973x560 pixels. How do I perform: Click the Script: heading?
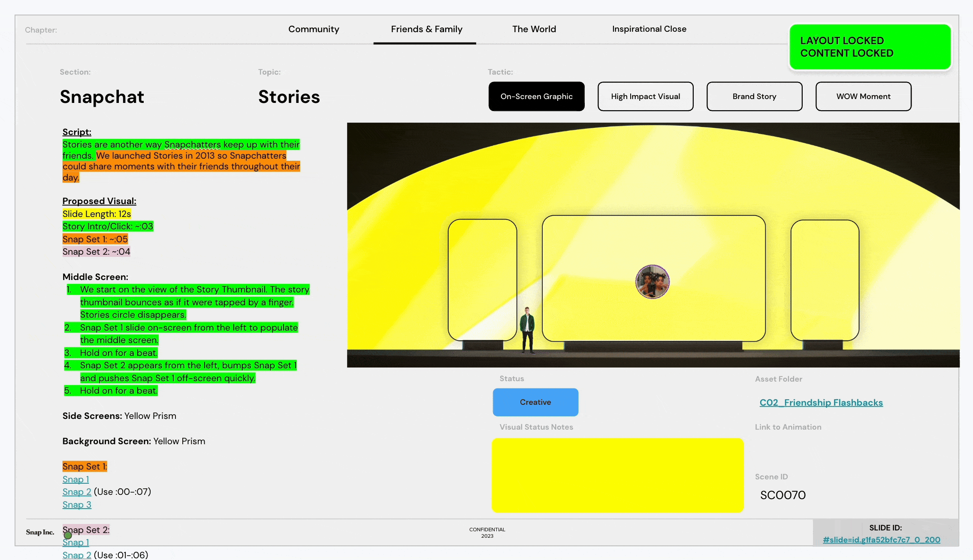coord(77,132)
